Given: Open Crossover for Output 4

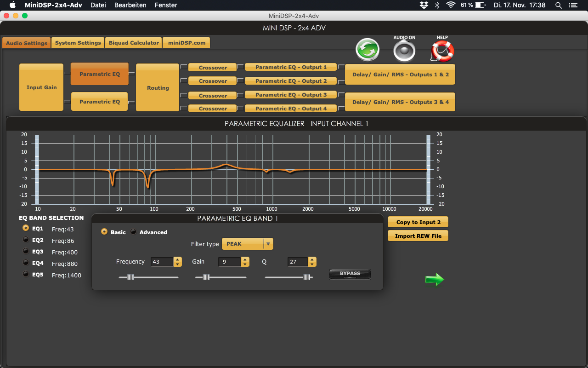Looking at the screenshot, I should (x=213, y=109).
